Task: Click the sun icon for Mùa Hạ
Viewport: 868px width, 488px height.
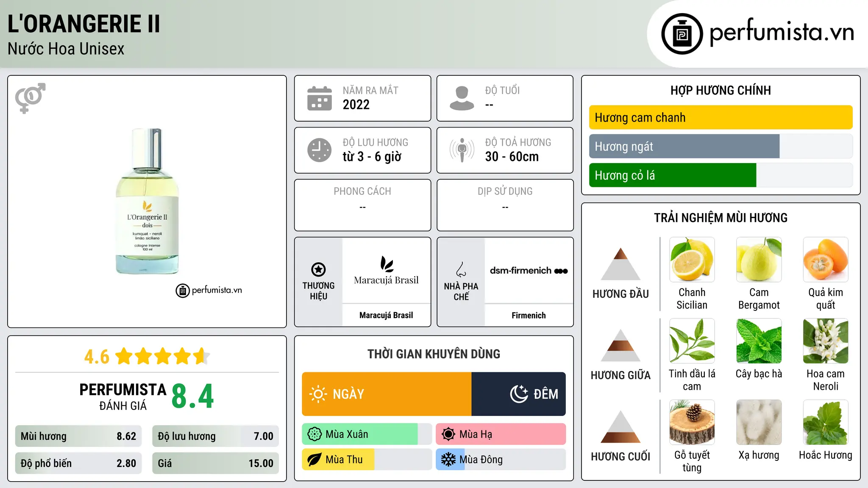Action: pyautogui.click(x=448, y=434)
